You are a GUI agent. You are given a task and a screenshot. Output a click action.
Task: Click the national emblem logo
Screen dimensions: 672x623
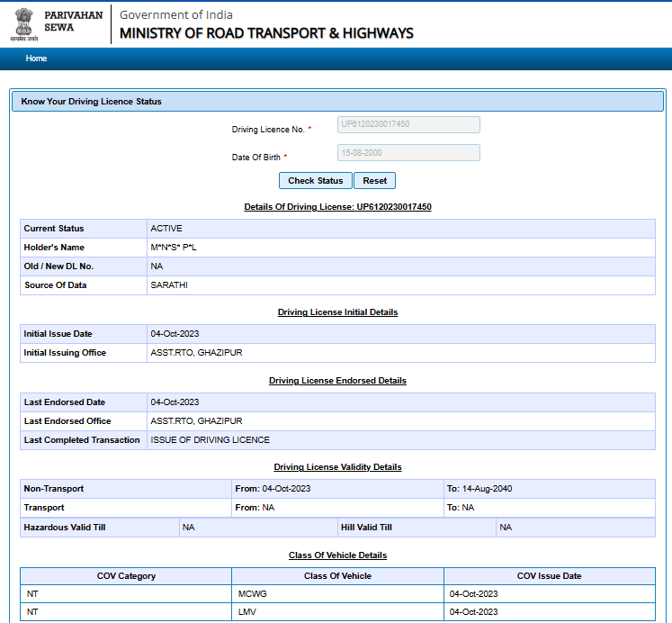tap(24, 24)
